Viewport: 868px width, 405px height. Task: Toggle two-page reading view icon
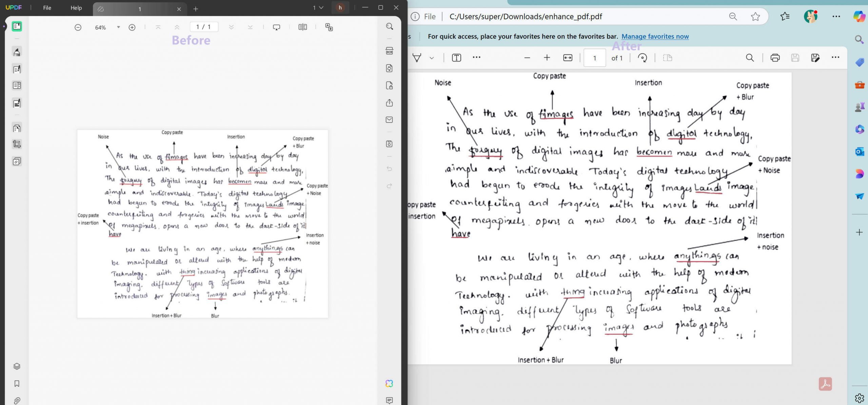[302, 27]
